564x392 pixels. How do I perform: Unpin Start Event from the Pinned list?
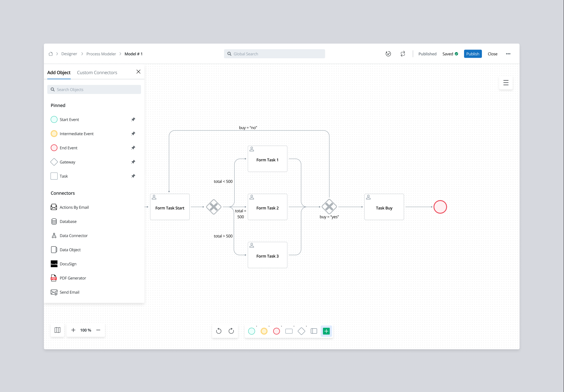tap(133, 119)
